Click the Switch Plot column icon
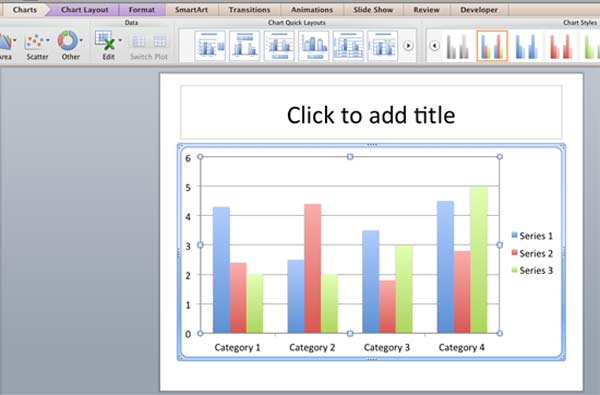The height and width of the screenshot is (395, 600). pyautogui.click(x=160, y=41)
